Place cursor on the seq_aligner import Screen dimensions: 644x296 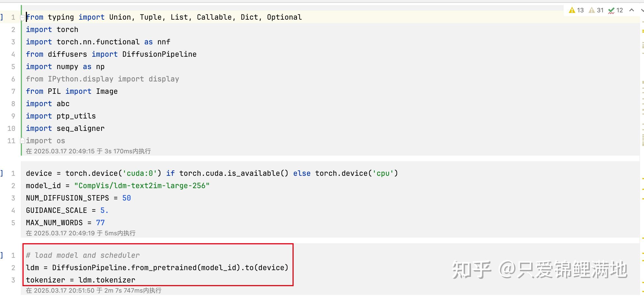[x=80, y=128]
